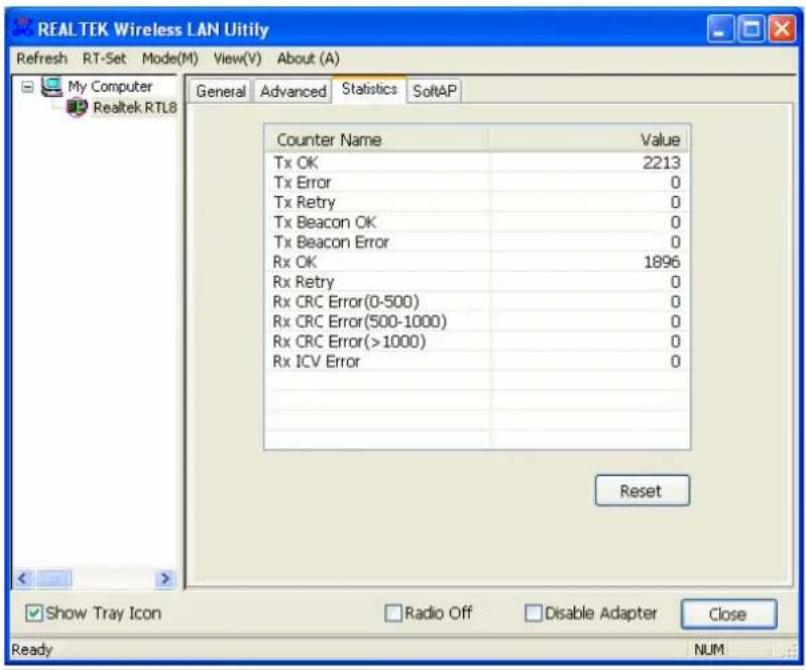Click the Value column header
The width and height of the screenshot is (806, 670).
(x=589, y=139)
